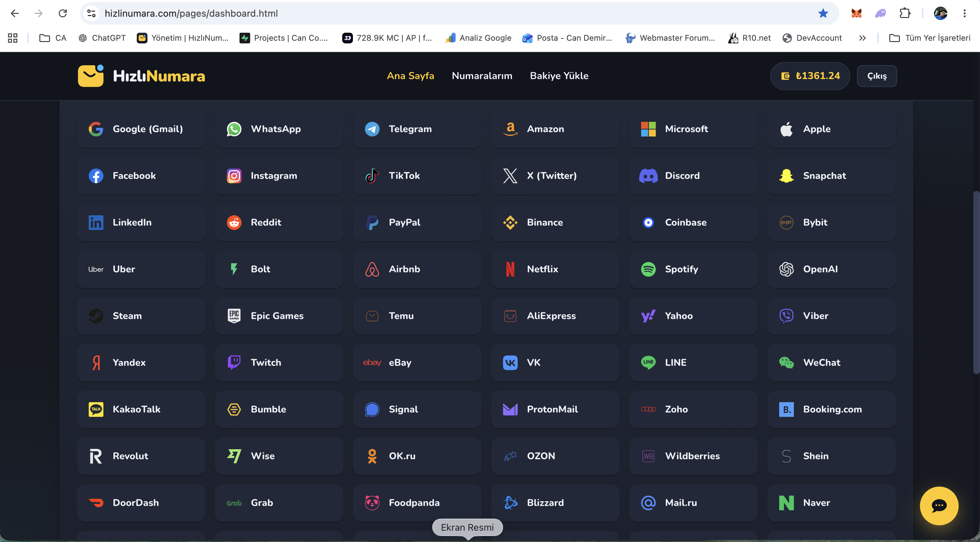Click the Amazon logo icon
Viewport: 980px width, 542px height.
coord(510,129)
